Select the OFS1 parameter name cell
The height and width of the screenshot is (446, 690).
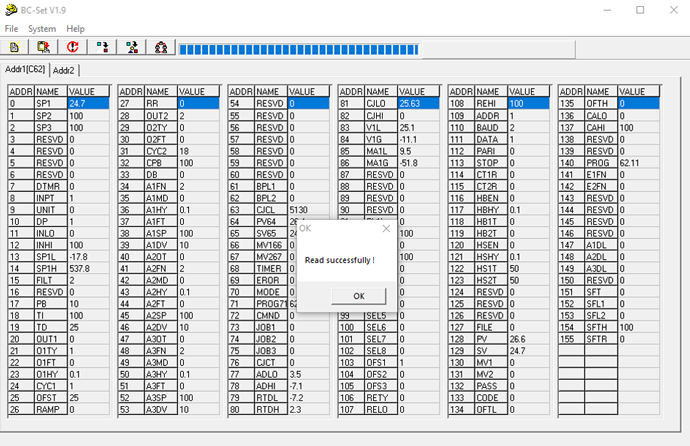click(381, 362)
